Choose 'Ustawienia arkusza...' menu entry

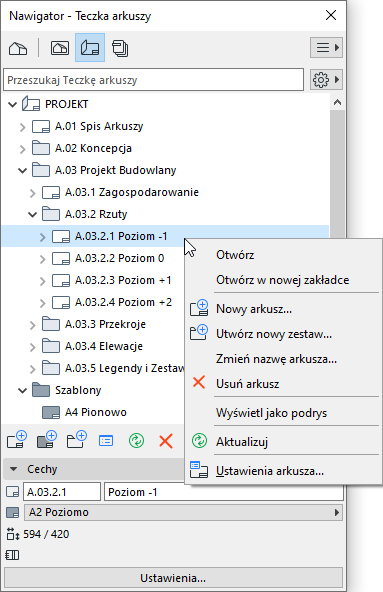click(x=270, y=471)
